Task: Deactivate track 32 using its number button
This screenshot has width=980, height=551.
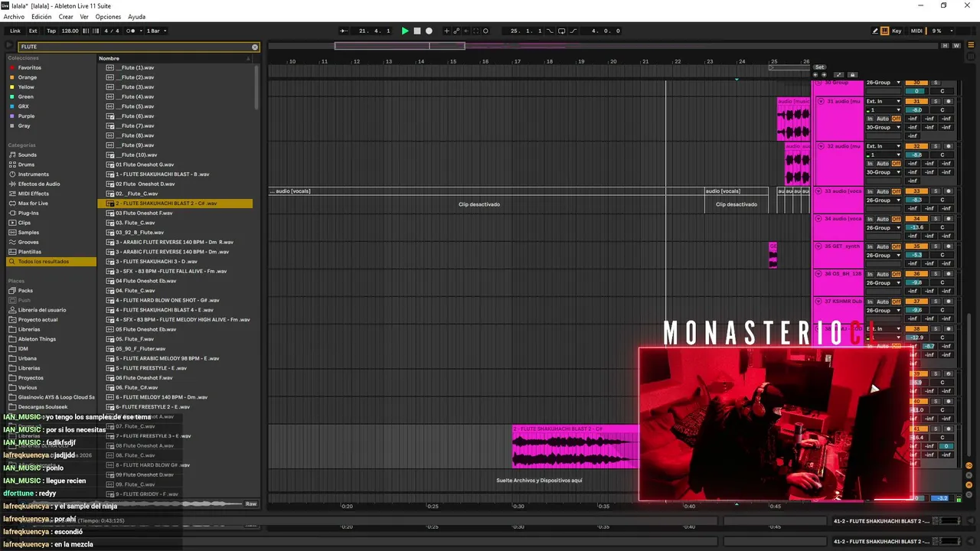Action: (916, 146)
